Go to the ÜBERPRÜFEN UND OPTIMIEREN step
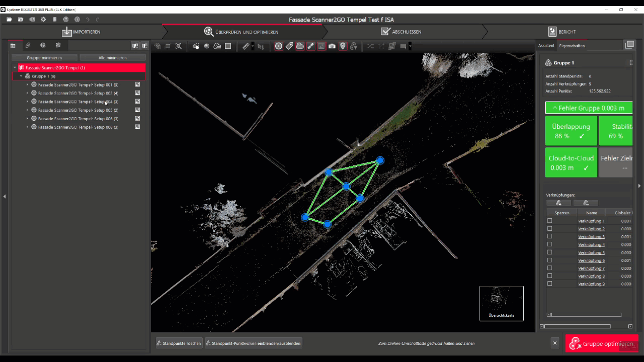This screenshot has width=644, height=362. [241, 32]
